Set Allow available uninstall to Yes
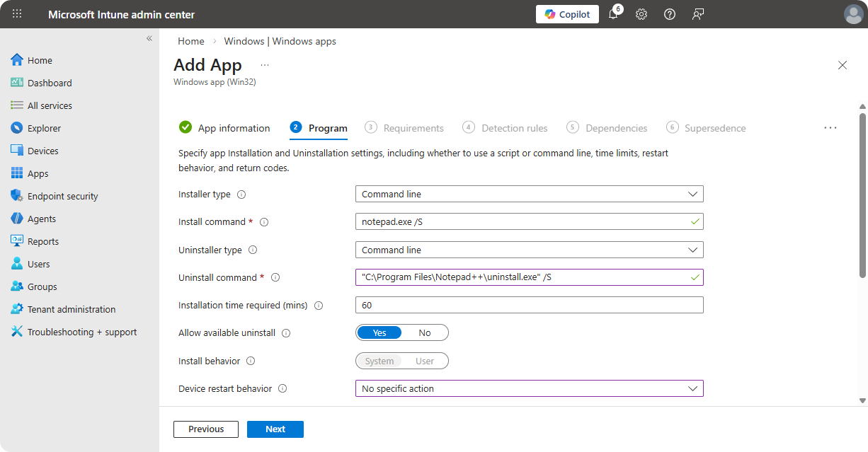This screenshot has height=452, width=868. tap(379, 333)
